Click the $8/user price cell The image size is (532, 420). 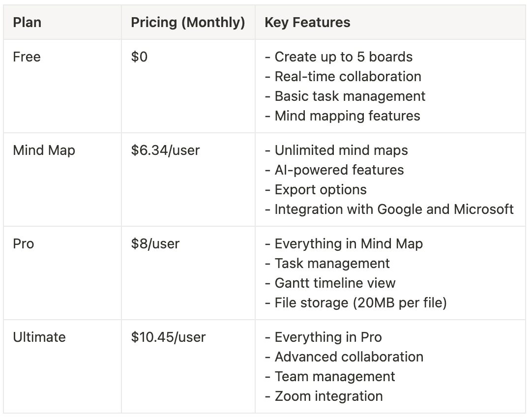[188, 273]
